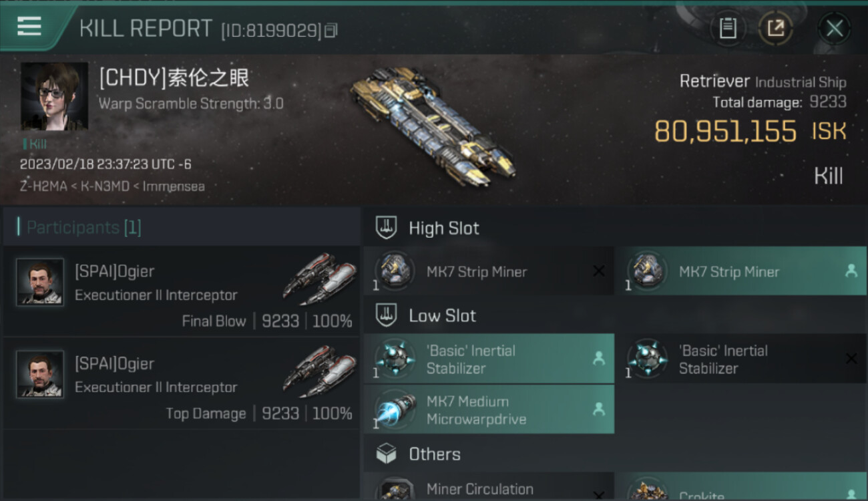Image resolution: width=868 pixels, height=501 pixels.
Task: View victim pilot portrait
Action: (54, 97)
